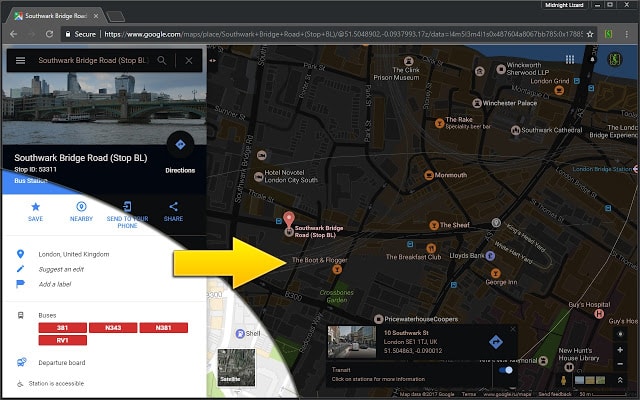
Task: Click the Monmouth cafe marker
Action: [x=429, y=175]
